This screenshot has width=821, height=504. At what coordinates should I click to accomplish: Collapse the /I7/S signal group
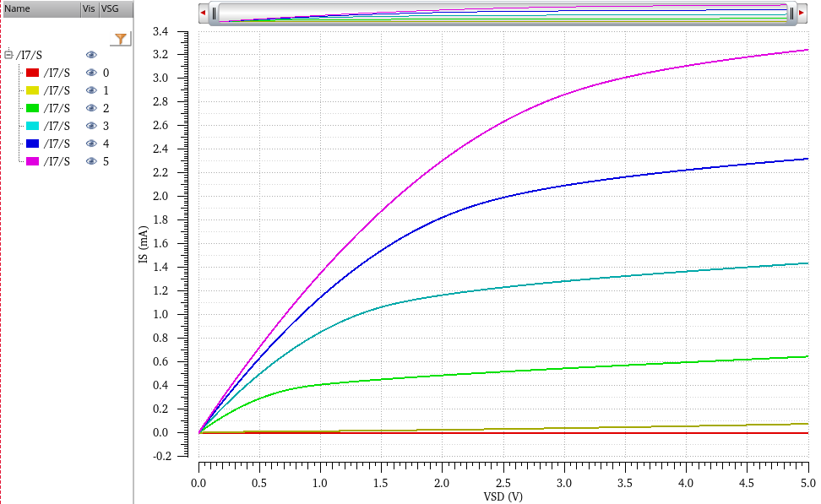[9, 54]
